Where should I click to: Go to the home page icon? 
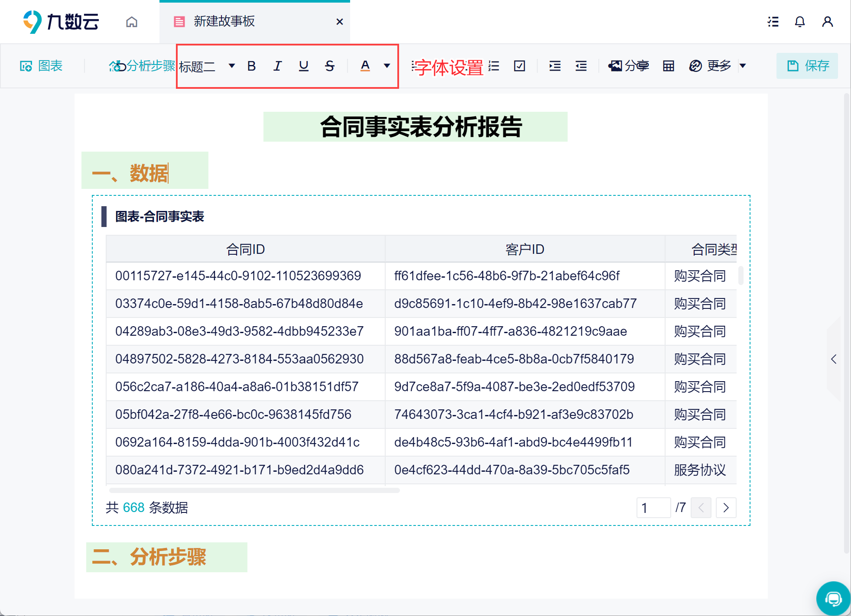pyautogui.click(x=132, y=22)
